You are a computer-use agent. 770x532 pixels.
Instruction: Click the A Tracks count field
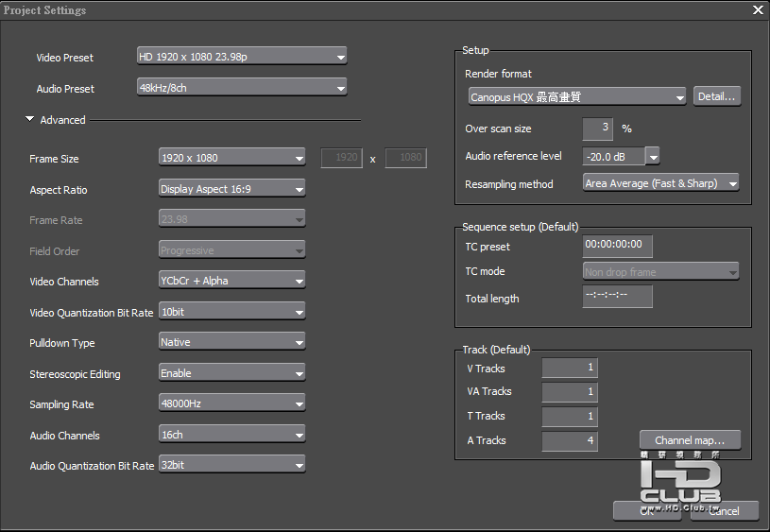pyautogui.click(x=570, y=440)
